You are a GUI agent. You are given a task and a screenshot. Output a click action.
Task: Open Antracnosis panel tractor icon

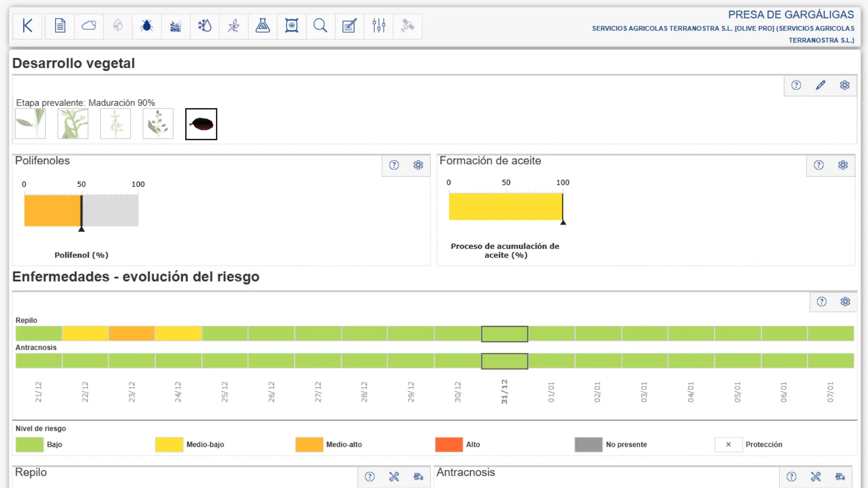[x=840, y=477]
